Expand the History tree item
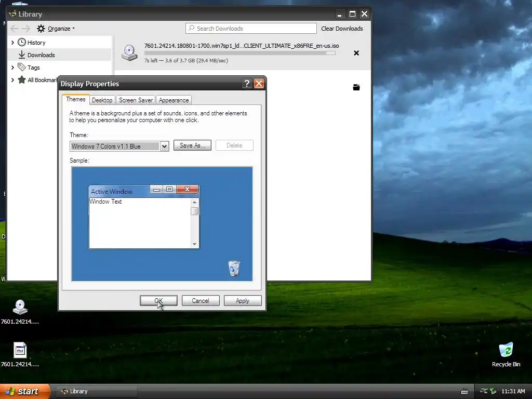The width and height of the screenshot is (532, 399). 12,43
